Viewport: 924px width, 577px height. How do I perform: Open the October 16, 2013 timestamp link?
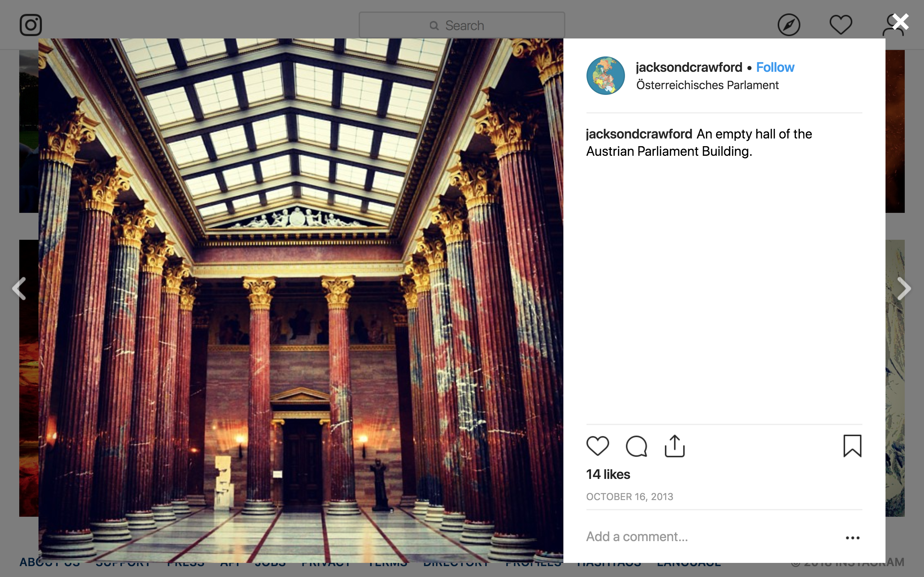click(629, 497)
